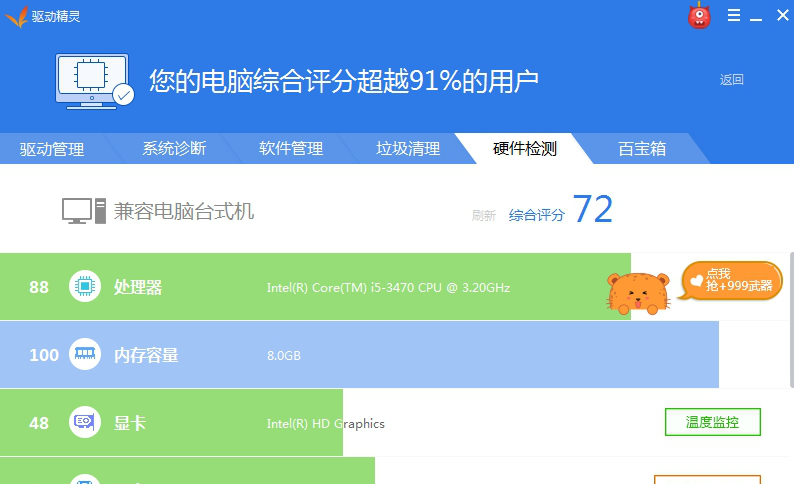Screen dimensions: 794x503
Task: Click the overall score 72
Action: 593,209
